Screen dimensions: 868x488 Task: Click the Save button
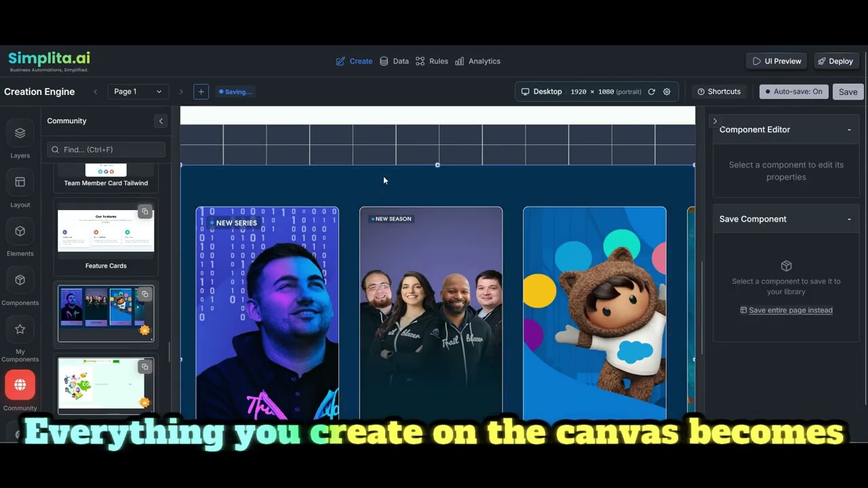[848, 91]
